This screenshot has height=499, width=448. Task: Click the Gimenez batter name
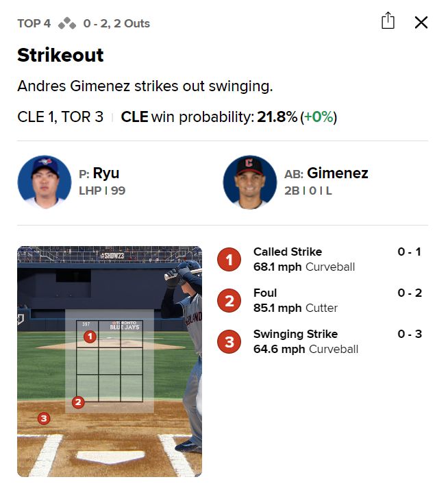tap(337, 173)
